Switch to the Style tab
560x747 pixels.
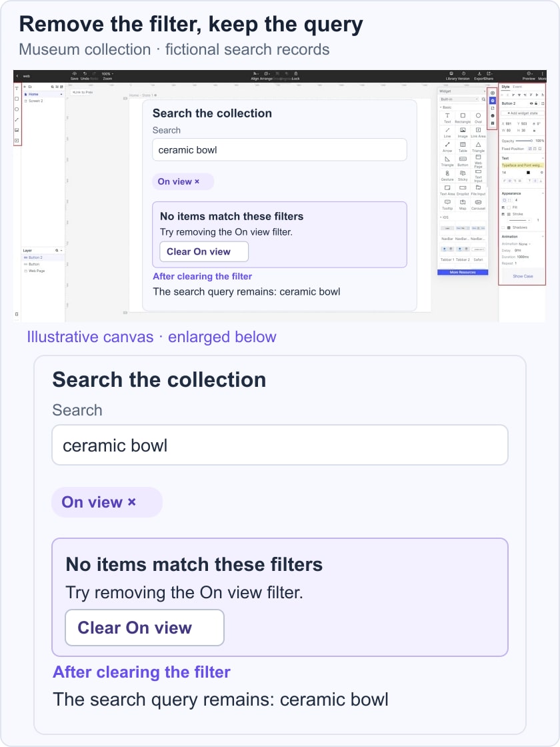pos(505,87)
